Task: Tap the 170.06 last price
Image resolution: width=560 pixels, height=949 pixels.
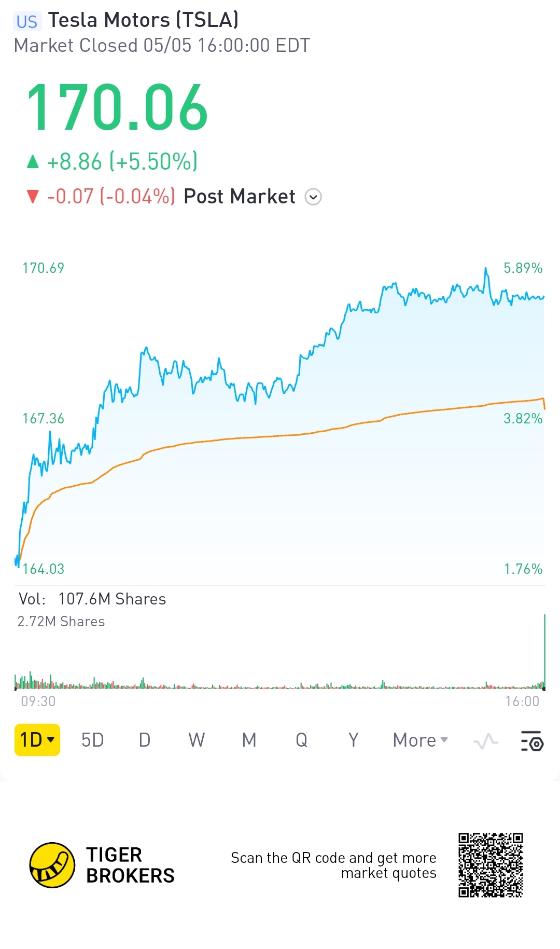Action: [117, 107]
